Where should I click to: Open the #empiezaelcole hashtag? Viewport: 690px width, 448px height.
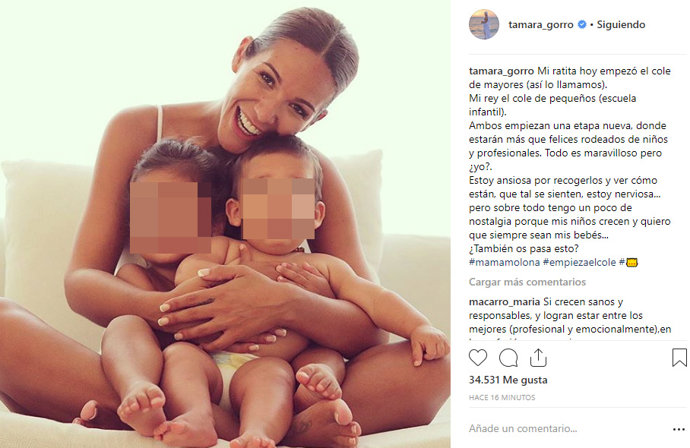(x=579, y=263)
